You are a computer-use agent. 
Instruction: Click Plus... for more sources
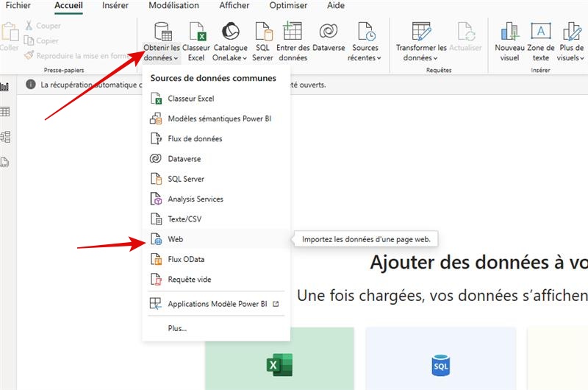click(x=216, y=328)
